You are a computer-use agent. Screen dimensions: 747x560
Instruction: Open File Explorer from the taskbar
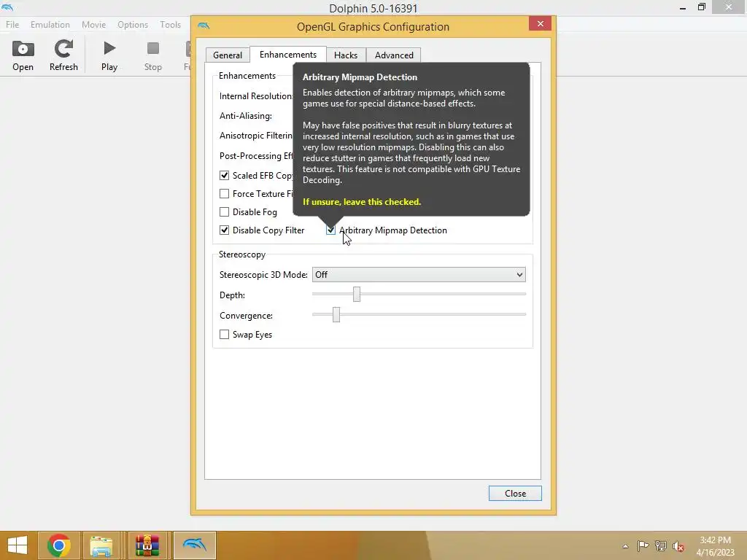coord(101,545)
